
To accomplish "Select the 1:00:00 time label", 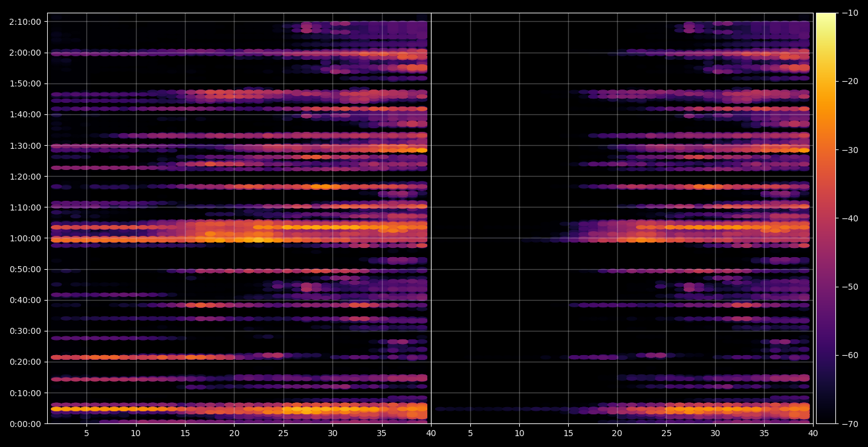I will pyautogui.click(x=25, y=238).
